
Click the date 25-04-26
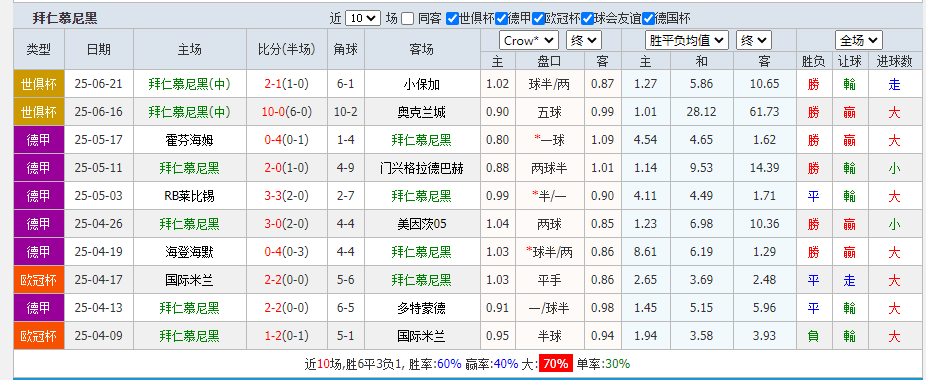tap(99, 224)
